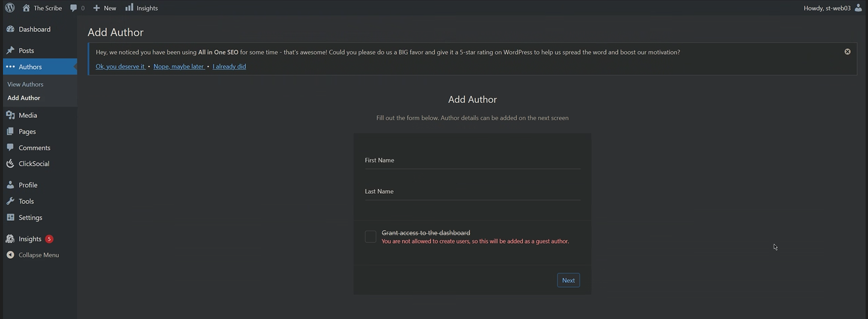The image size is (868, 319).
Task: Click the Insights text in admin bar
Action: (147, 8)
